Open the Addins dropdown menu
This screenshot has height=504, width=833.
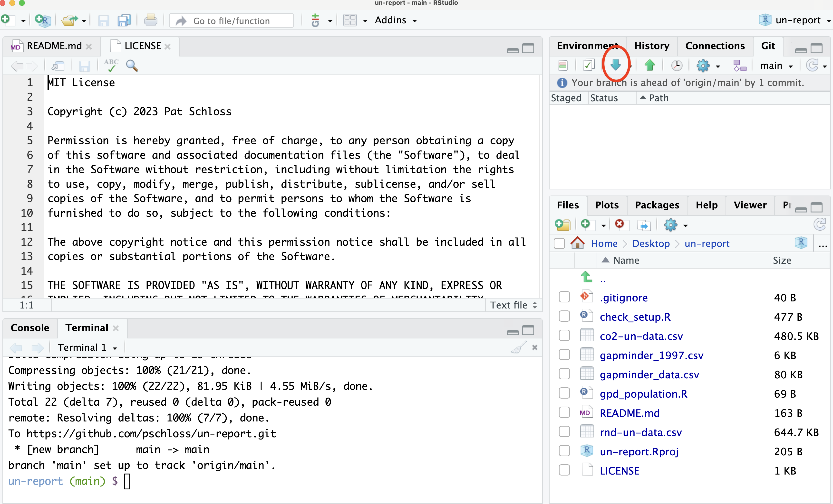pyautogui.click(x=396, y=20)
